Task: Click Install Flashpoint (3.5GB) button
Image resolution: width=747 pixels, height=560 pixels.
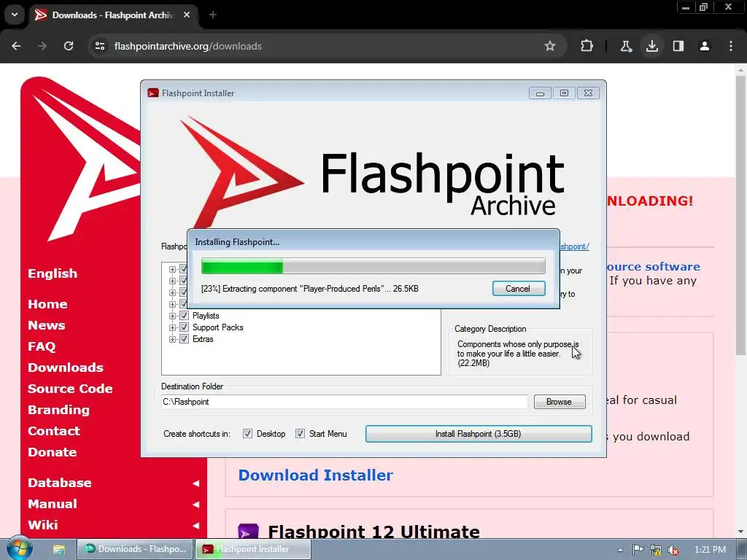Action: tap(479, 434)
